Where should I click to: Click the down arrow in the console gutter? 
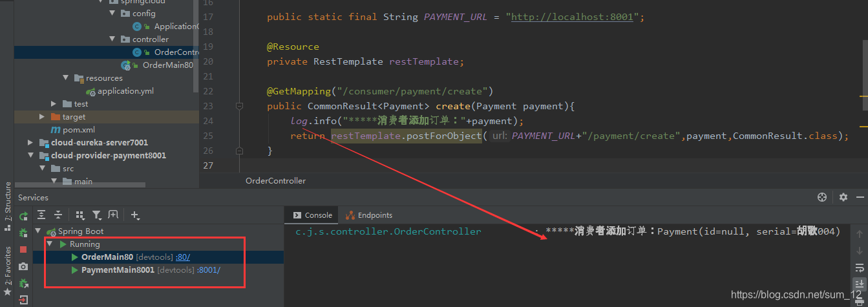click(x=859, y=251)
